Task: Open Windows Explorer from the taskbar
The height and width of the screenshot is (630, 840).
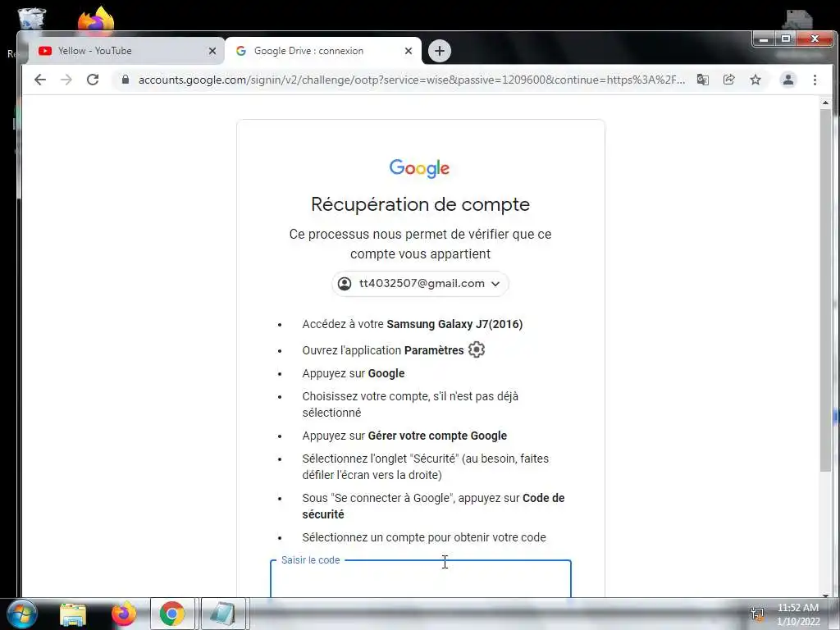Action: click(x=73, y=614)
